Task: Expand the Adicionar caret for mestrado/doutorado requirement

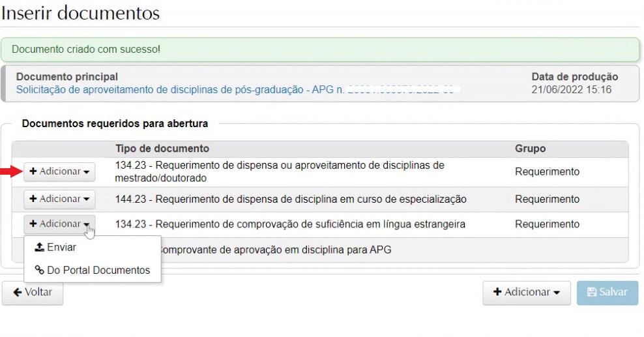Action: pos(87,173)
